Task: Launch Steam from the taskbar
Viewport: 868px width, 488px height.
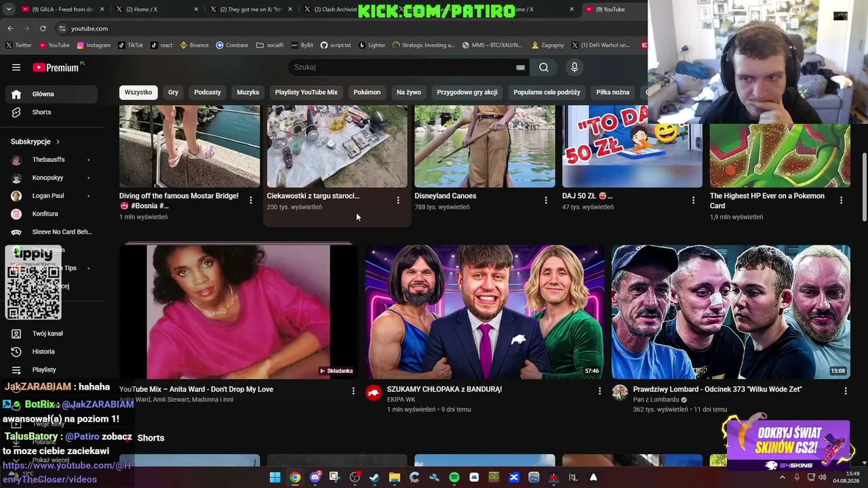Action: click(x=374, y=477)
